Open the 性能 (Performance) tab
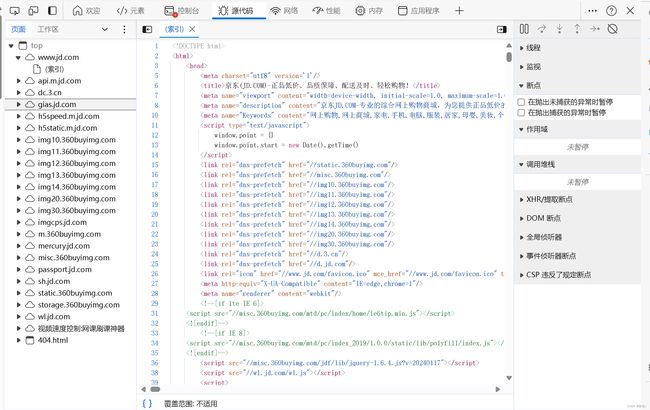Viewport: 650px width, 410px height. pos(326,11)
